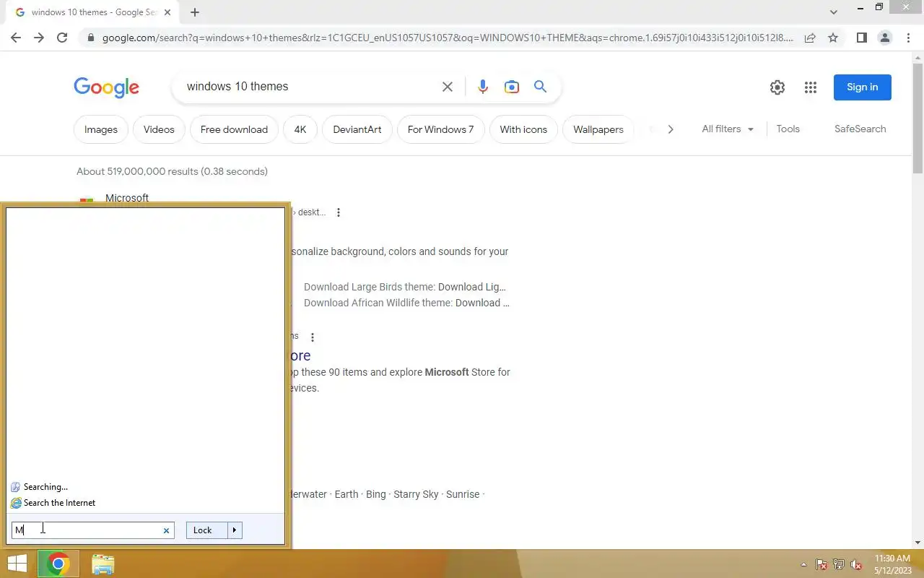This screenshot has height=578, width=924.
Task: Open the volume tray icon
Action: [856, 564]
